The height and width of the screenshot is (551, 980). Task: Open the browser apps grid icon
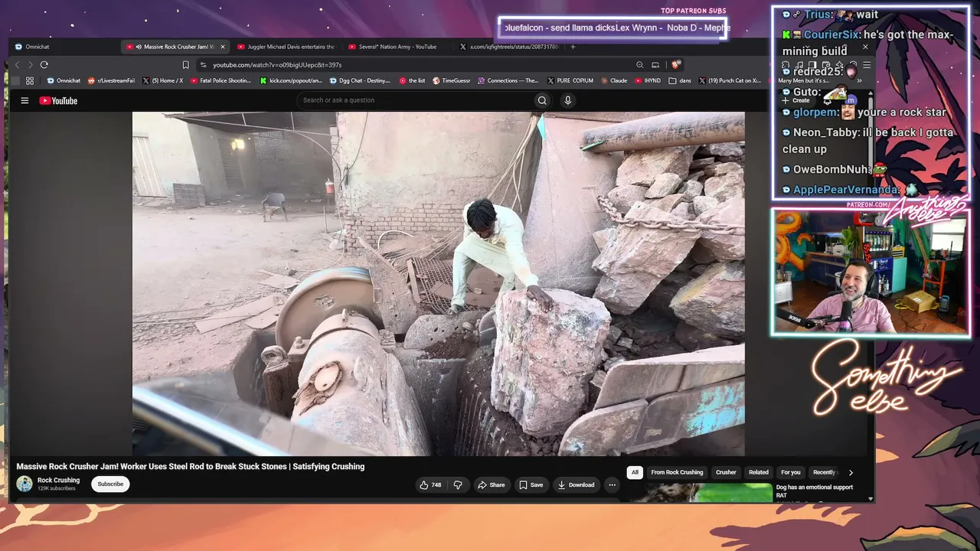(30, 80)
